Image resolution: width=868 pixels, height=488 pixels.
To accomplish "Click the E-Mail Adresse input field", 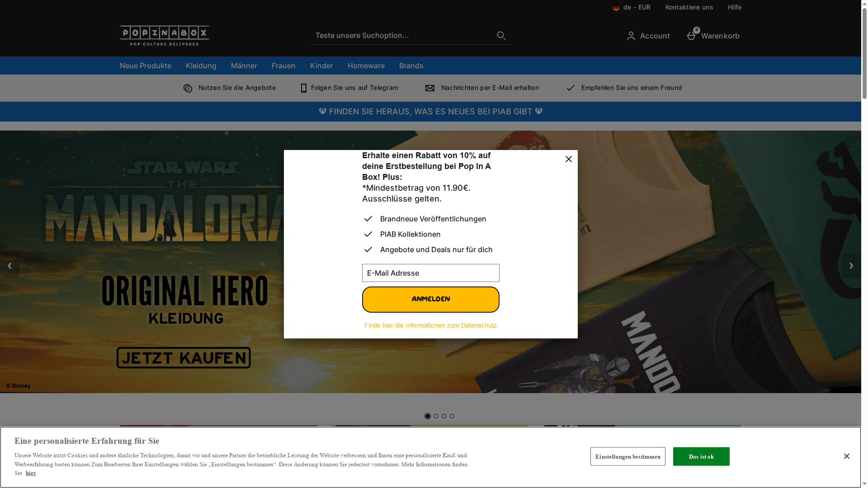I will (430, 273).
